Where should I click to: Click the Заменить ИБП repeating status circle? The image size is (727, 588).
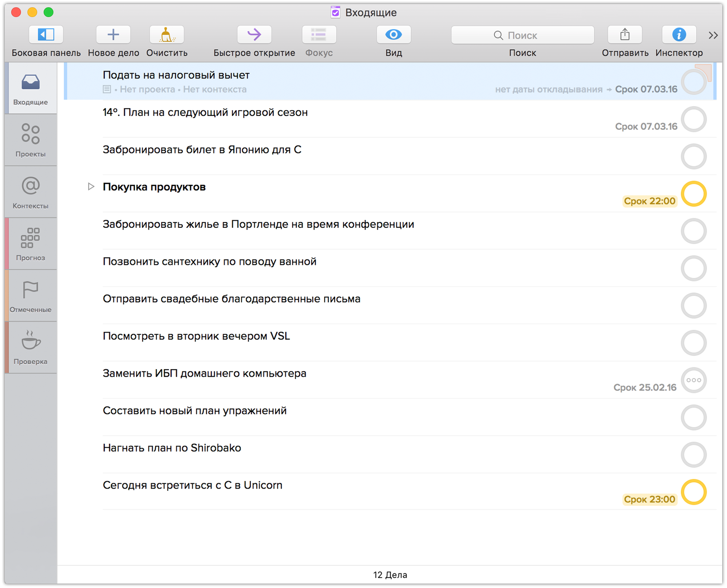[694, 380]
